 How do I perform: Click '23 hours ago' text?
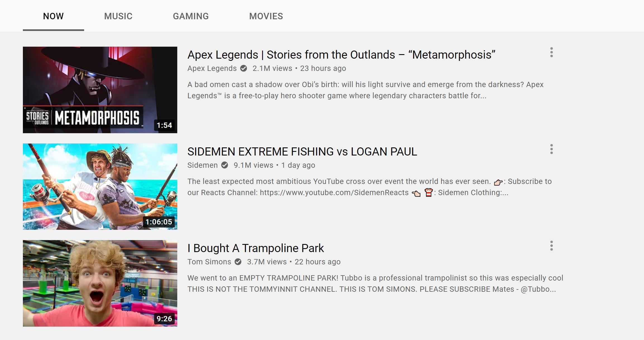coord(323,68)
